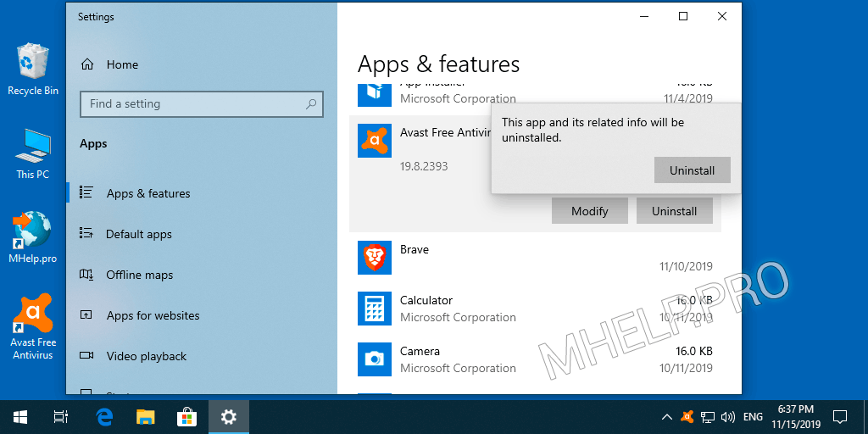Open Task View in taskbar
This screenshot has height=434, width=868.
pos(60,417)
